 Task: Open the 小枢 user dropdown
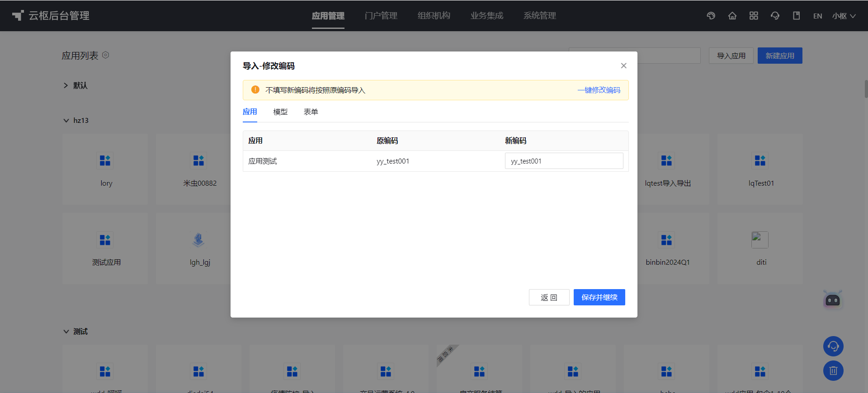point(844,16)
